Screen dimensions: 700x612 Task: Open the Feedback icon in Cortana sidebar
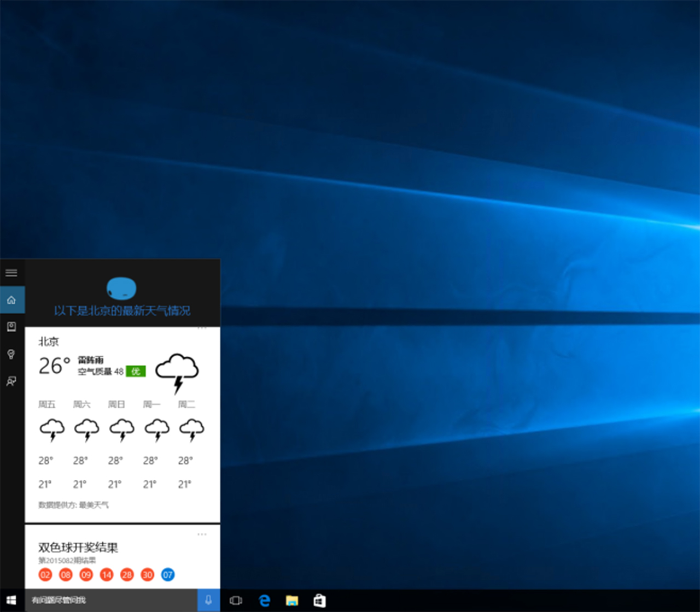click(11, 381)
